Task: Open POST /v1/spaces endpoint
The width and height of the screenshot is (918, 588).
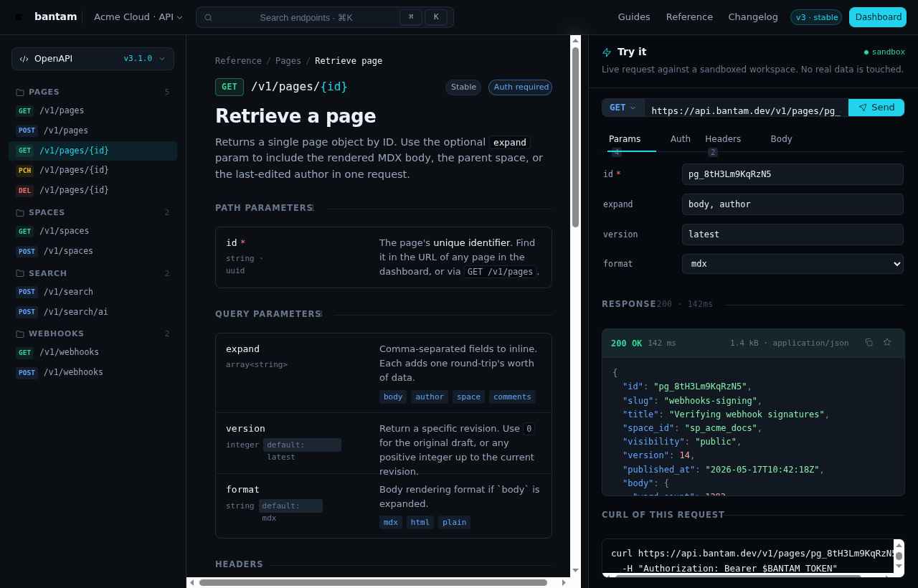Action: tap(93, 251)
